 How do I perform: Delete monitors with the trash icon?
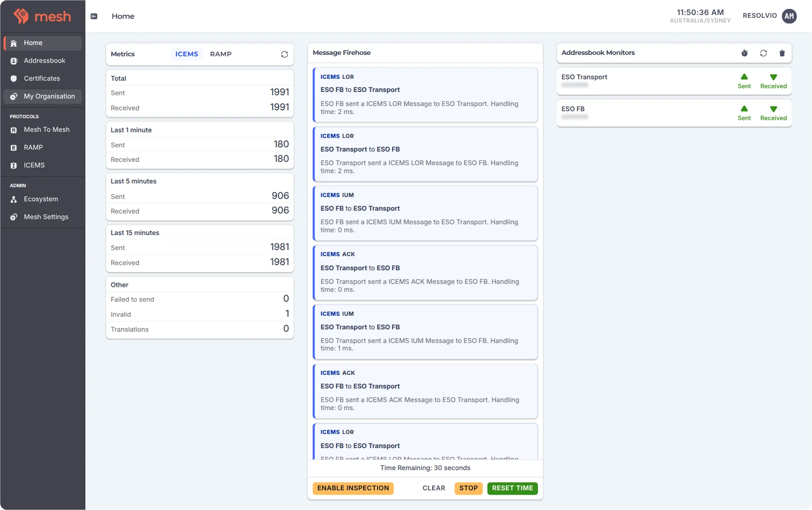click(x=782, y=53)
